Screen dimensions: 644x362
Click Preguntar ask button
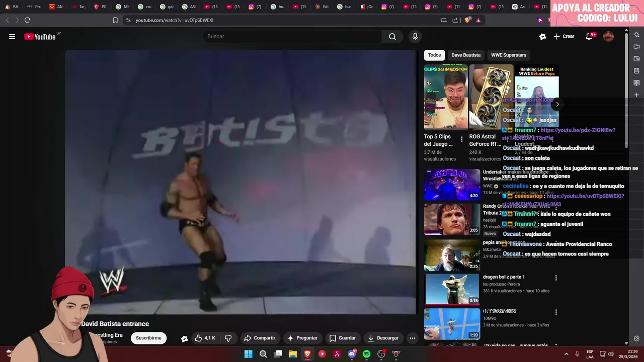click(x=302, y=338)
